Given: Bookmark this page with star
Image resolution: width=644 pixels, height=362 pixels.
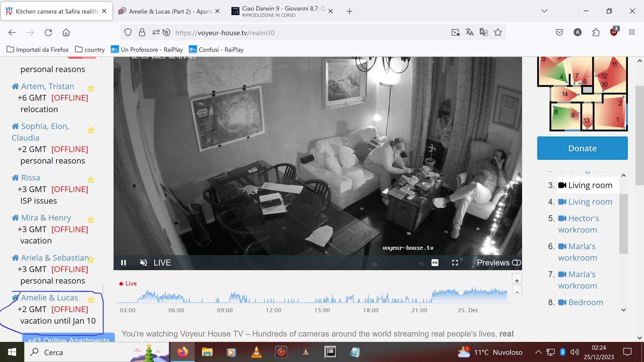Looking at the screenshot, I should coord(498,33).
